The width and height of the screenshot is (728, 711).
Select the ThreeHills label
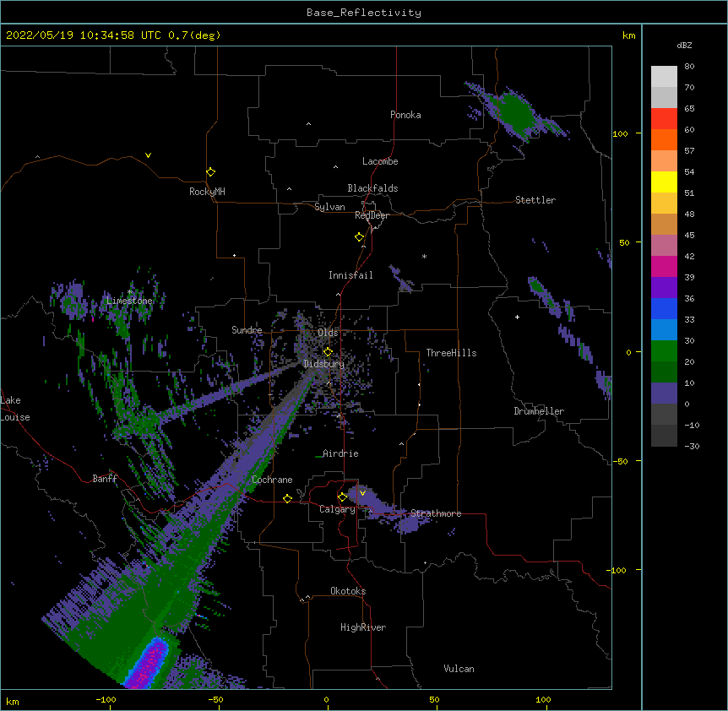click(x=451, y=353)
